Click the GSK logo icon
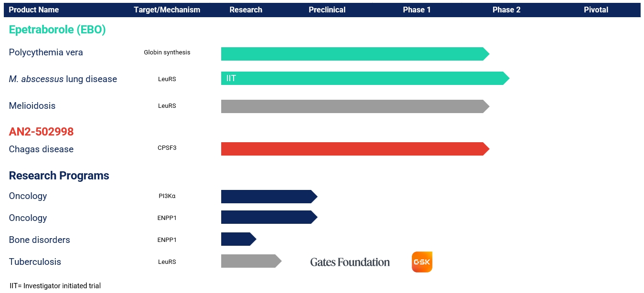The image size is (644, 293). click(422, 262)
